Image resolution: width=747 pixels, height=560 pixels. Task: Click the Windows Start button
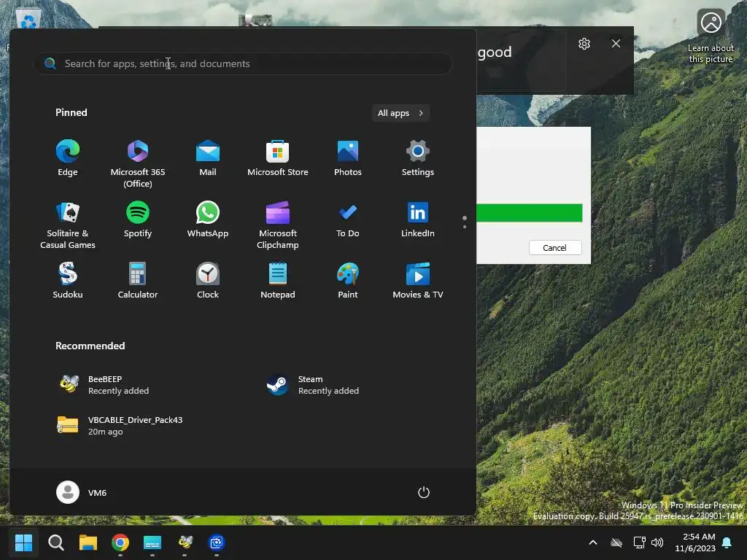pos(23,542)
